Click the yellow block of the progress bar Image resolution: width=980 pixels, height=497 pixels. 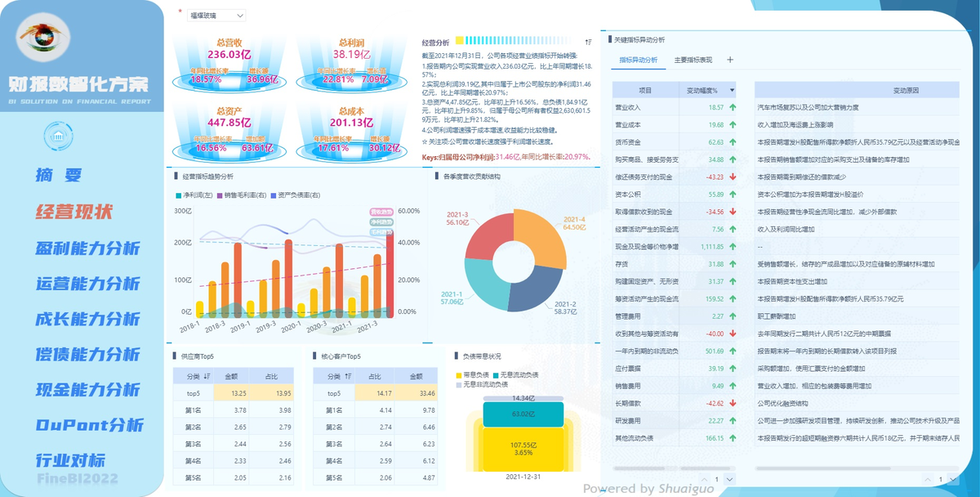(x=460, y=40)
